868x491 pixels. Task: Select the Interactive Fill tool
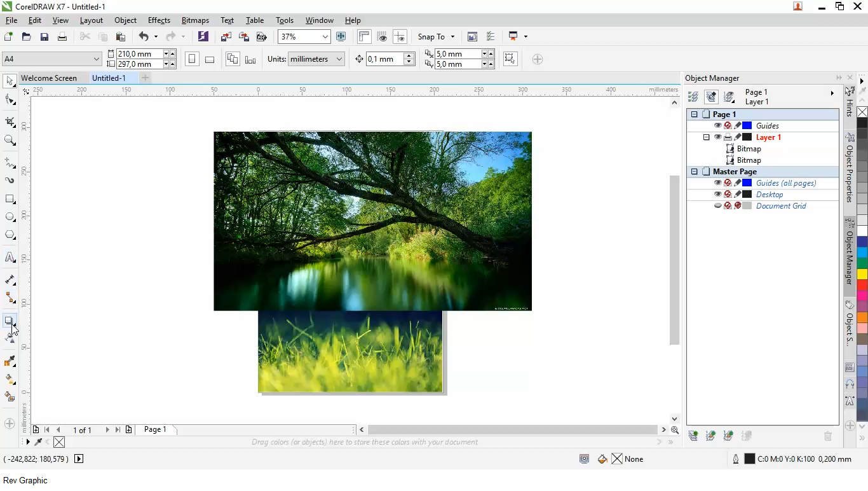coord(10,379)
